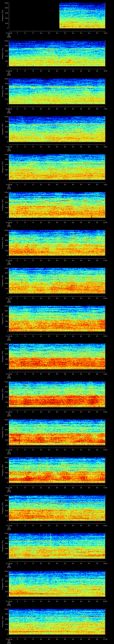Select the spectrogram panel starting at 15:05:00
The image size is (114, 644).
[x=57, y=54]
